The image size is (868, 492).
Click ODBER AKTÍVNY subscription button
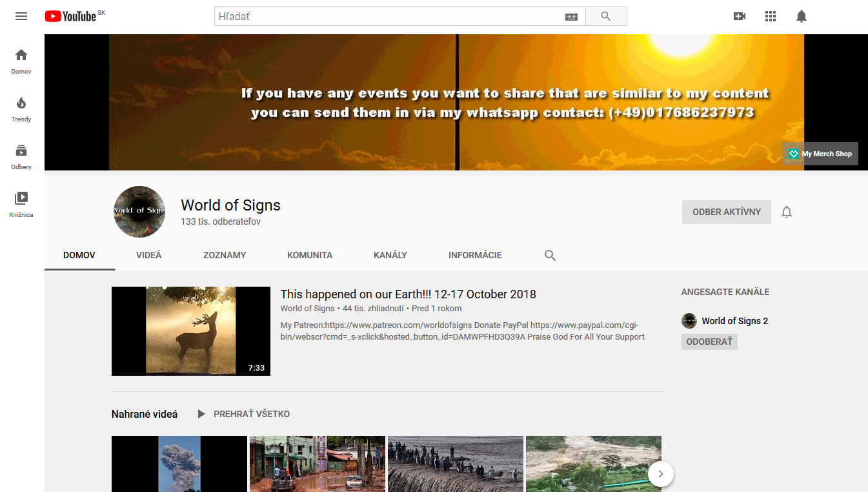(727, 212)
